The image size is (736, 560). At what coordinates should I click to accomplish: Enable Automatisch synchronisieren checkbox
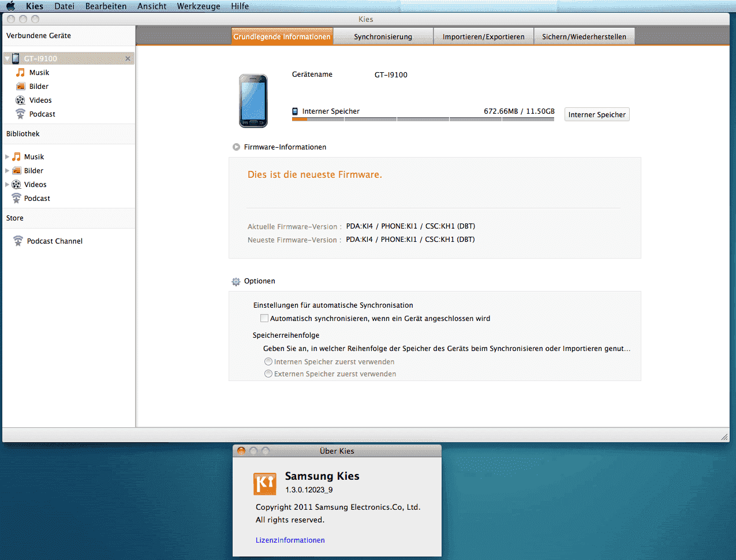pyautogui.click(x=264, y=318)
